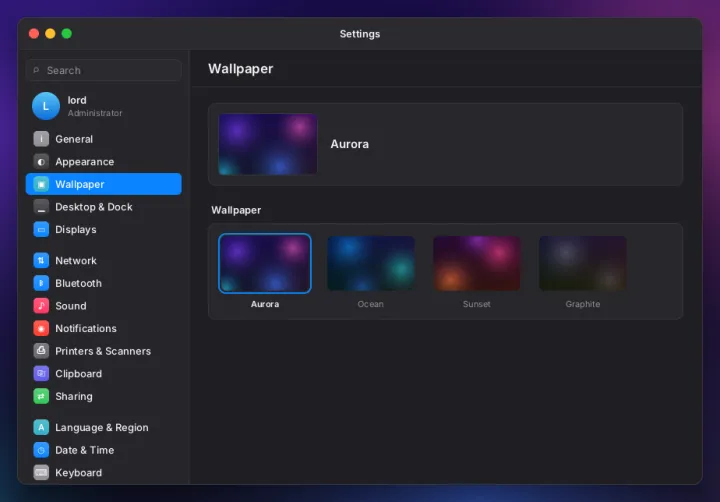Click the Administrator role text
Image resolution: width=720 pixels, height=502 pixels.
[x=95, y=113]
